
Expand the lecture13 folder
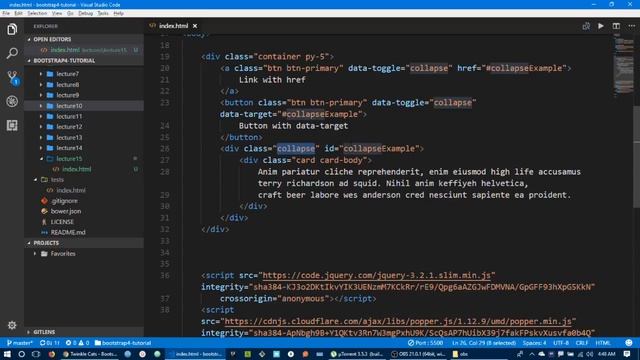pyautogui.click(x=84, y=138)
